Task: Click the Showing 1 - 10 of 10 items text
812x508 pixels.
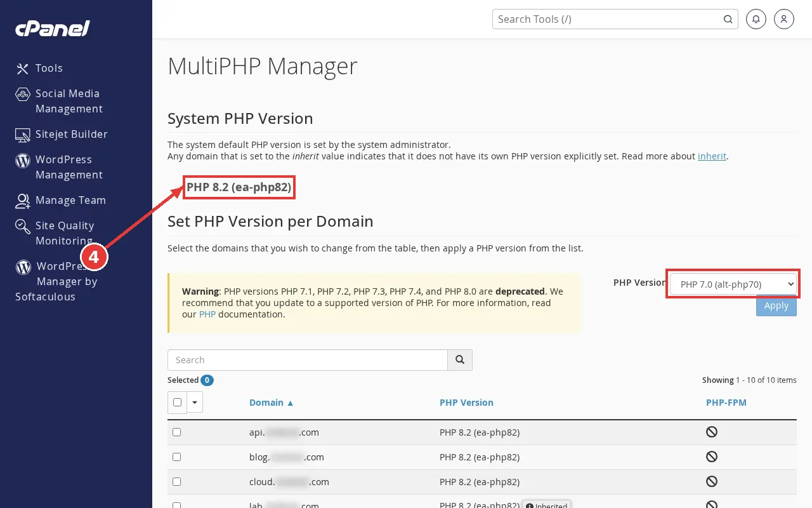Action: [749, 380]
